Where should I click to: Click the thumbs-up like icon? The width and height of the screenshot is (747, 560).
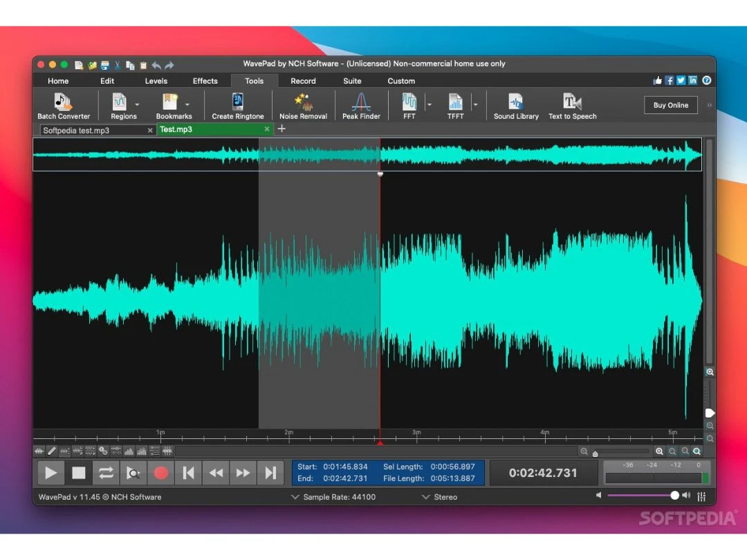(658, 80)
